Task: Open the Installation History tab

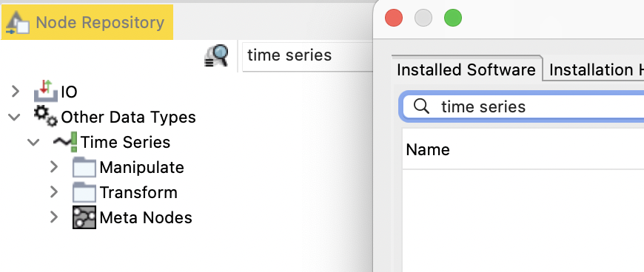Action: coord(597,69)
